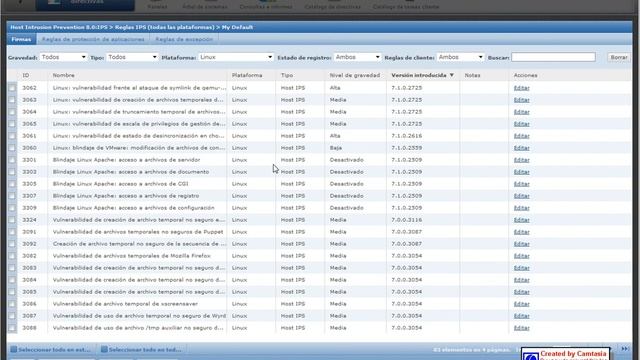Click Editar for rule 3086 xscreensaver
Viewport: 640px width, 360px height.
click(521, 304)
